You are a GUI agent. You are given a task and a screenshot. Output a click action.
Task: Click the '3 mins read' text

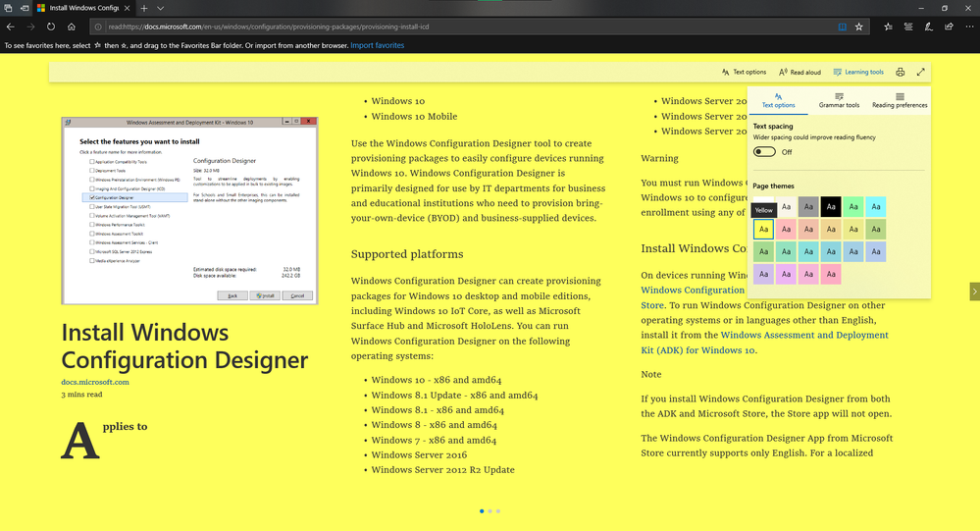click(81, 395)
